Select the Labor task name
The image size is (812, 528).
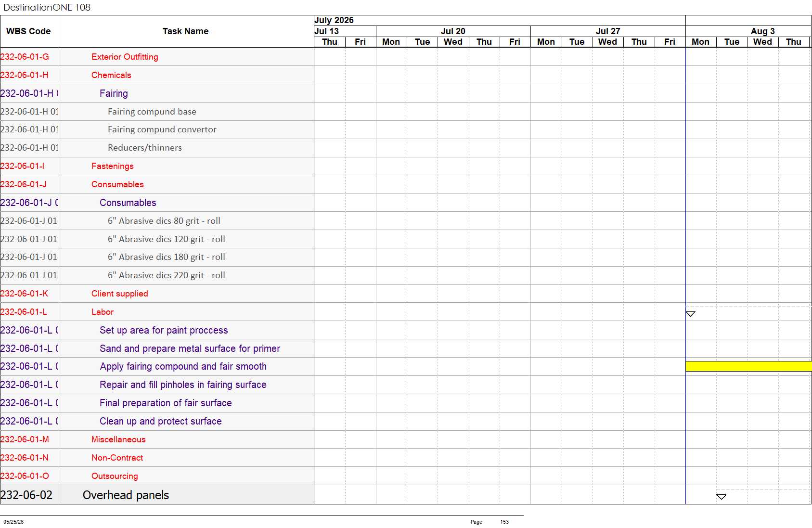103,312
